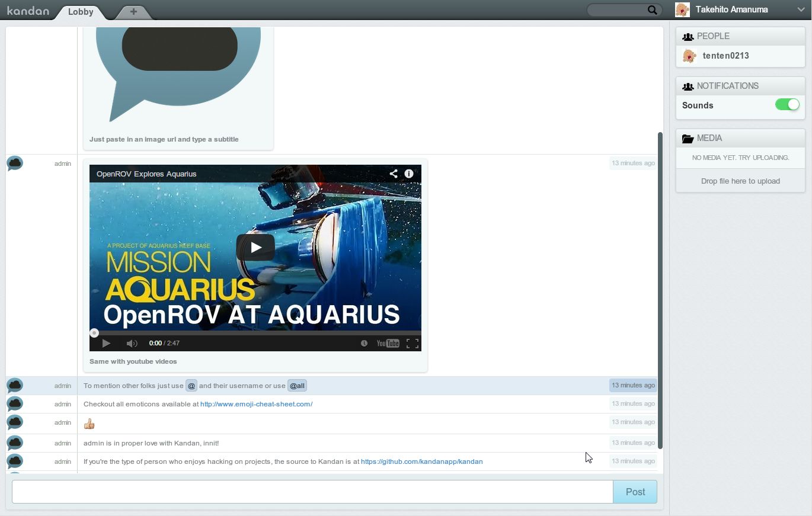Open a new channel with plus tab

133,12
